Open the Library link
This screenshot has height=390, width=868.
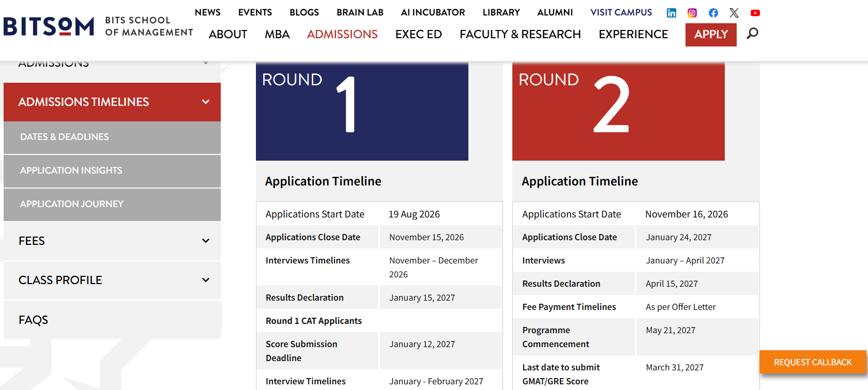pos(501,12)
